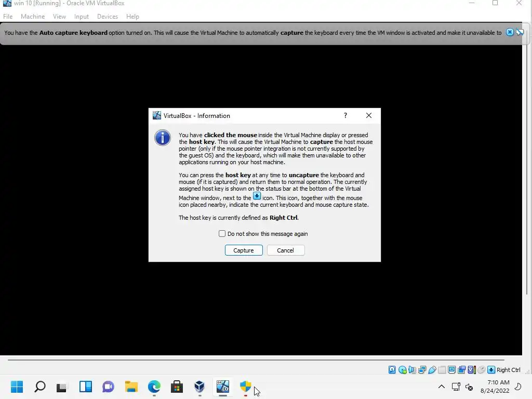Click the muted volume icon in tray
The image size is (532, 399).
click(469, 387)
